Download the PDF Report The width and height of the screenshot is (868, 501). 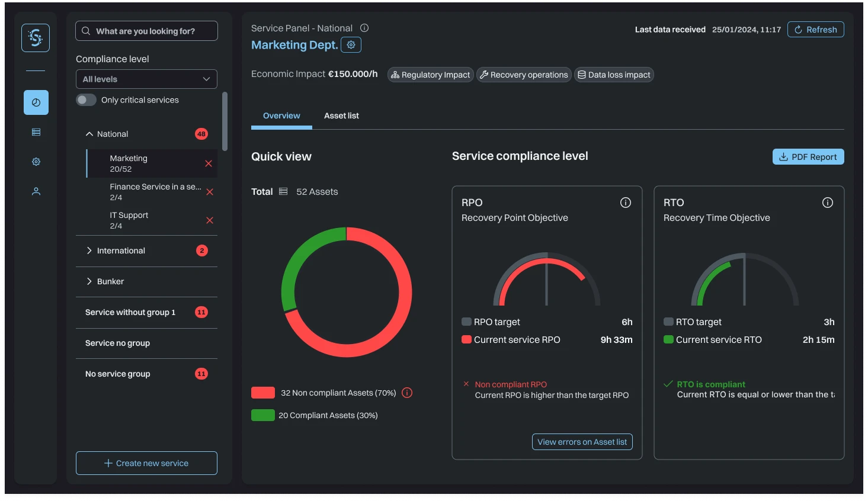[808, 157]
